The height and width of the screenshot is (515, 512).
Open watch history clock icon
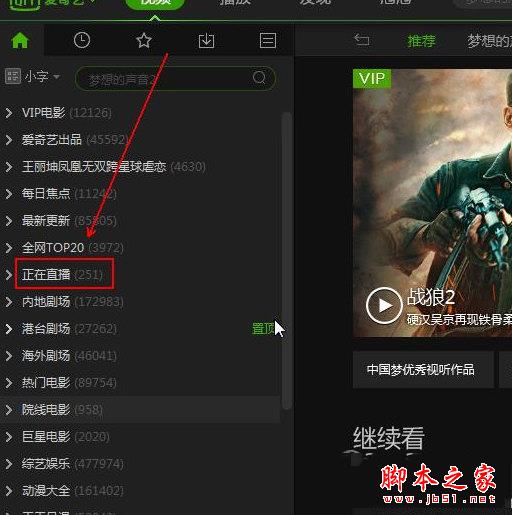coord(82,41)
